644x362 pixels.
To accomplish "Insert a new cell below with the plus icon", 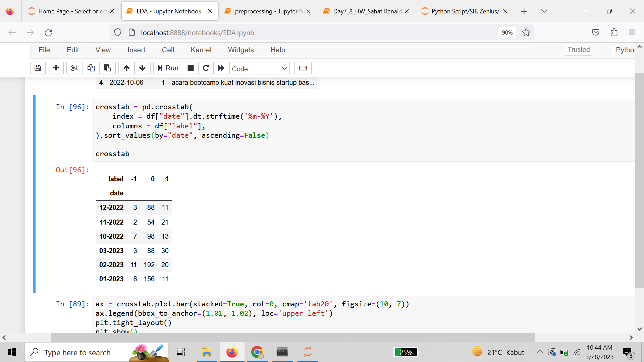I will pyautogui.click(x=56, y=68).
